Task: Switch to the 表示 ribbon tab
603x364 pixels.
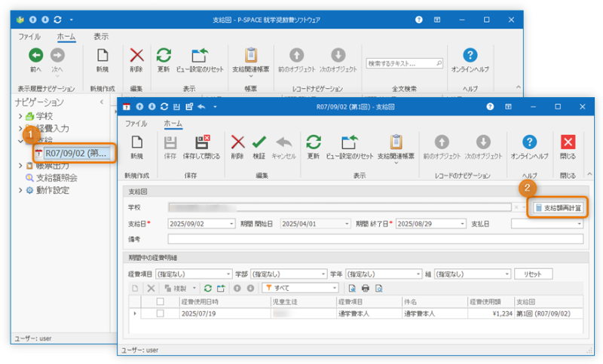Action: 101,36
